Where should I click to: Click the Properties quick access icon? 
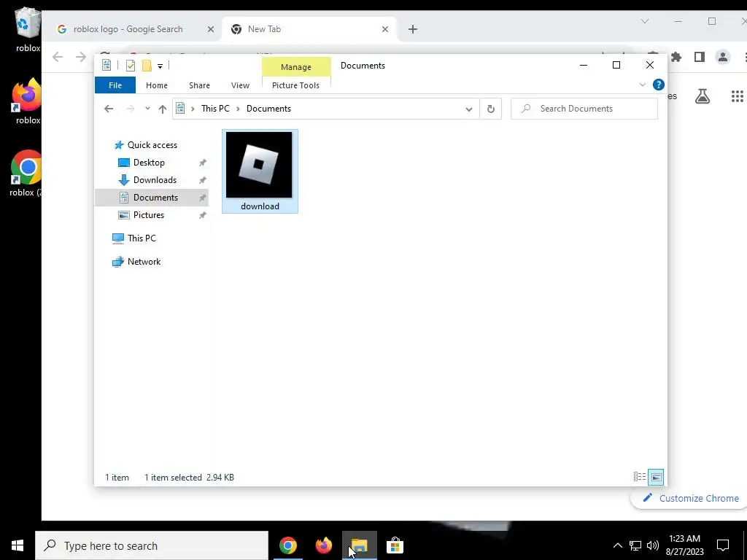tap(131, 66)
